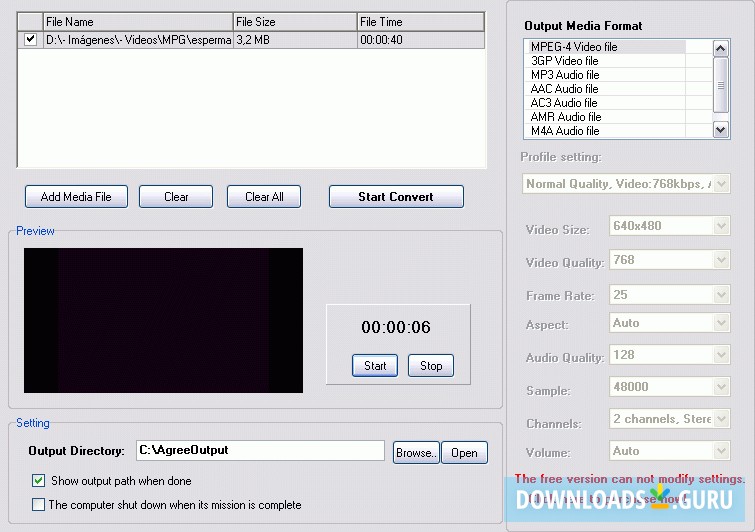Uncheck the media file row checkbox
The height and width of the screenshot is (532, 755).
pos(30,39)
